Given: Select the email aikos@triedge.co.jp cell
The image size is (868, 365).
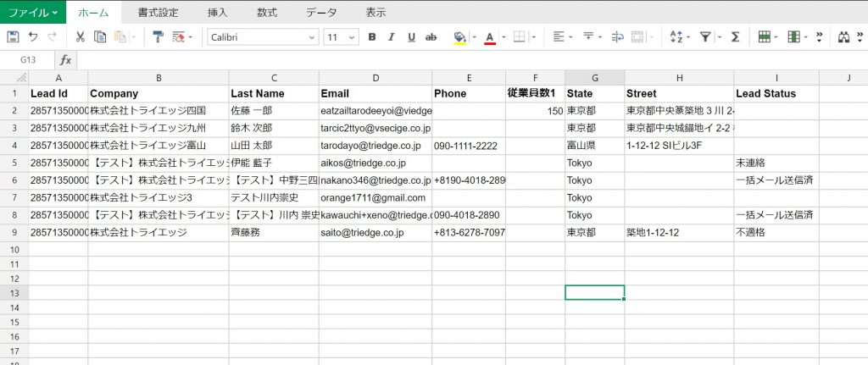Looking at the screenshot, I should tap(376, 163).
